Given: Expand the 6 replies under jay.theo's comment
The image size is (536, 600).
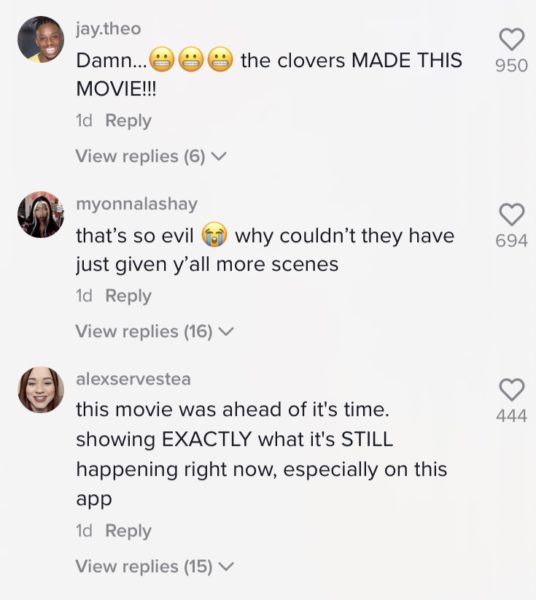Looking at the screenshot, I should (151, 156).
